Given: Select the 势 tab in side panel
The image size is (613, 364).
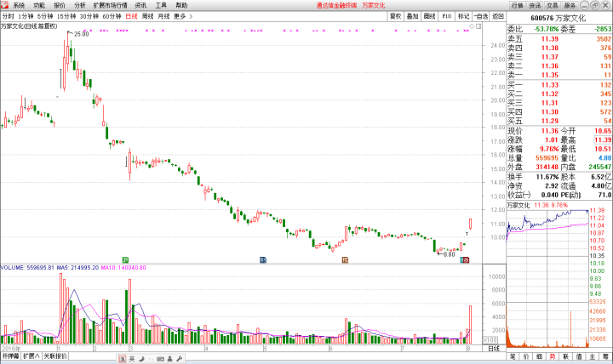Looking at the screenshot, I should [553, 356].
